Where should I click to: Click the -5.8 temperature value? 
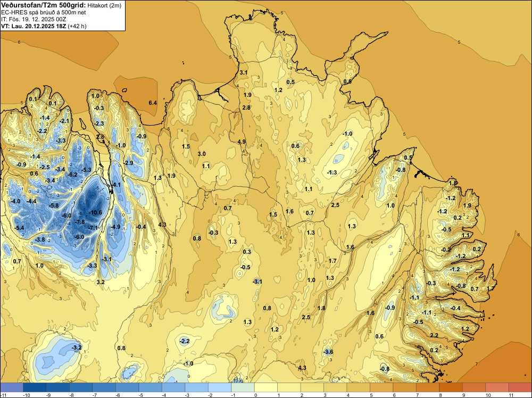pyautogui.click(x=54, y=205)
